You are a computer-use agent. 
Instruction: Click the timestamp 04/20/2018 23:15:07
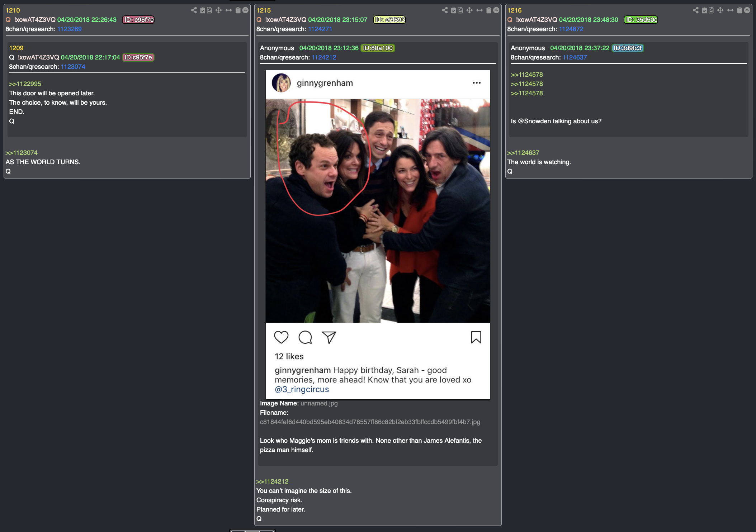click(x=338, y=20)
